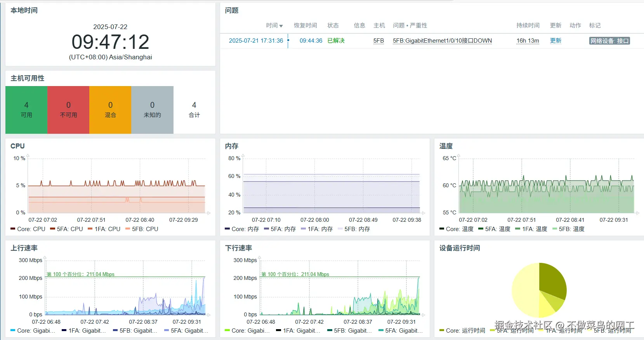Viewport: 644px width, 340px height.
Task: Open 5FB:GigabitEthernet1/0/10接口DOWN problem link
Action: coord(442,41)
